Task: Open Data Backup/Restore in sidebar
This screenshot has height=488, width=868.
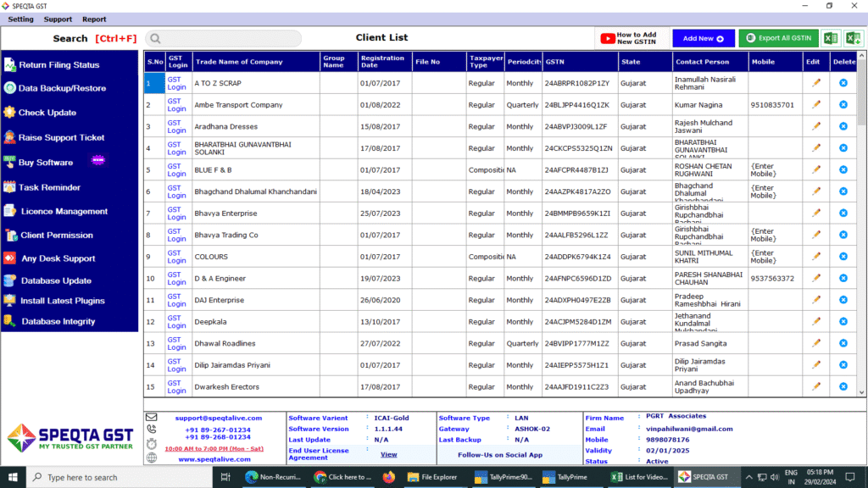Action: [62, 88]
